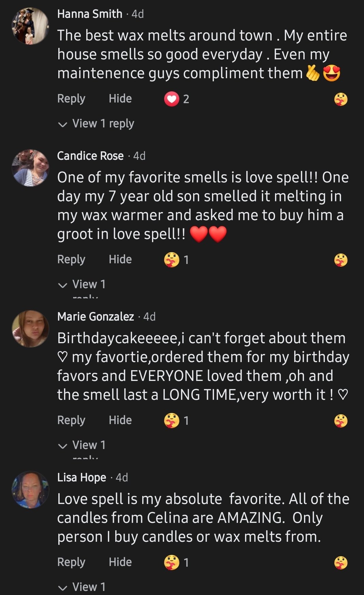Expand the reply under Hanna Smith's comment
The width and height of the screenshot is (364, 595).
[96, 123]
